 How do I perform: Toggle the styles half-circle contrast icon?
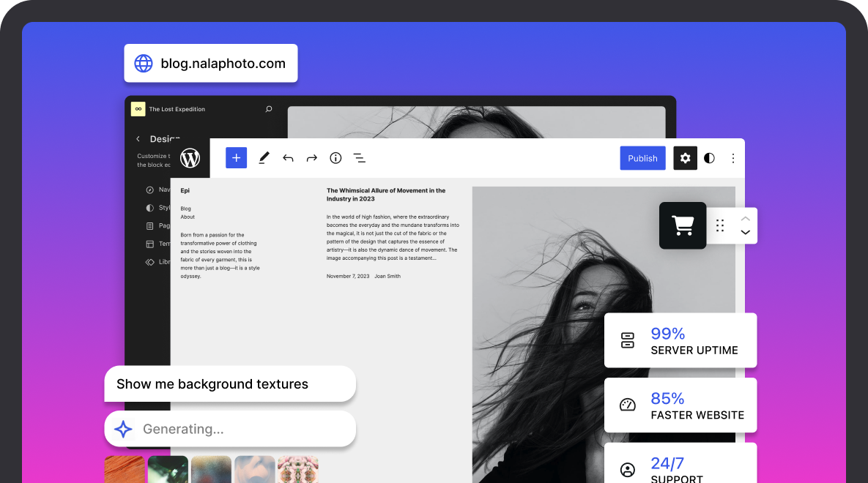tap(709, 158)
